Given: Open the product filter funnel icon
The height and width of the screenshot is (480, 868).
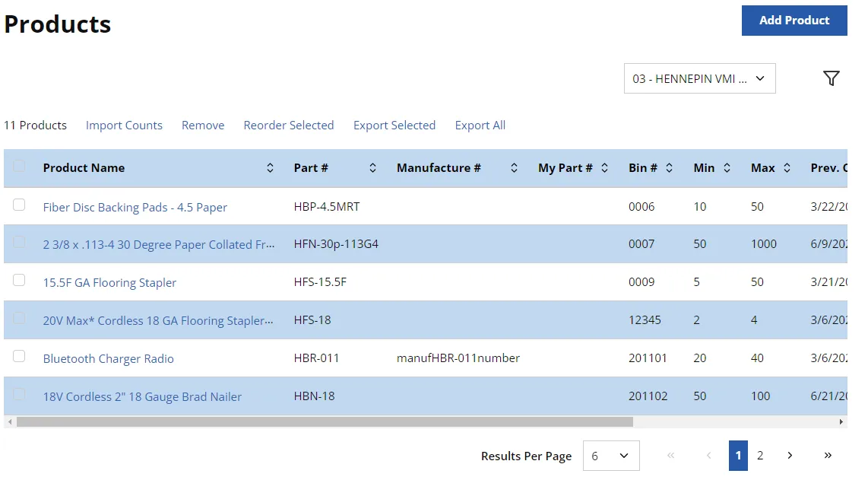Looking at the screenshot, I should (x=831, y=78).
